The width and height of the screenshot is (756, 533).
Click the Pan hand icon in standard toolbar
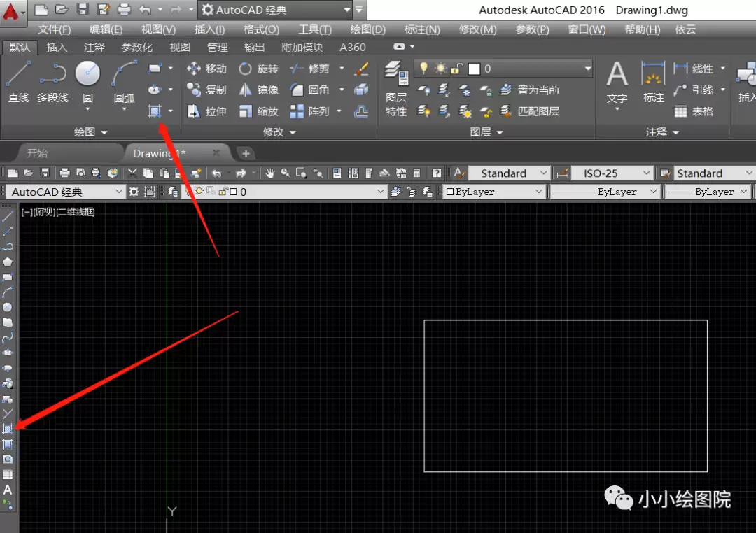(x=270, y=173)
